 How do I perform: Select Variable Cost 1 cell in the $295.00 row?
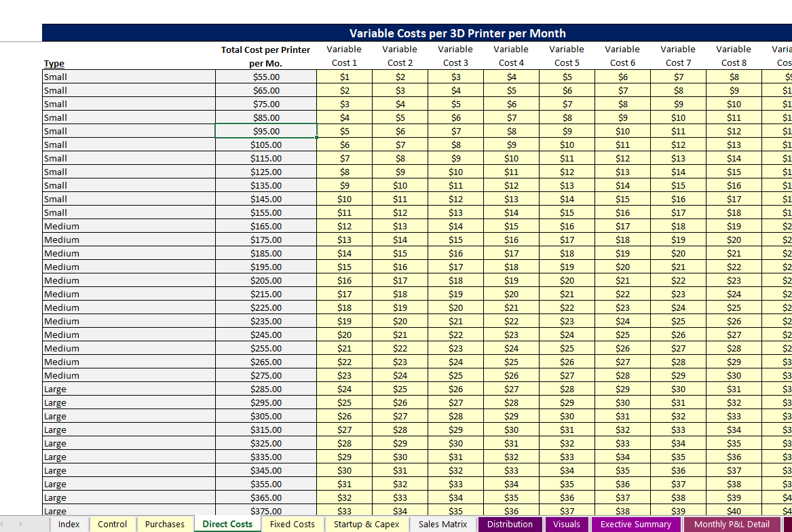click(345, 402)
